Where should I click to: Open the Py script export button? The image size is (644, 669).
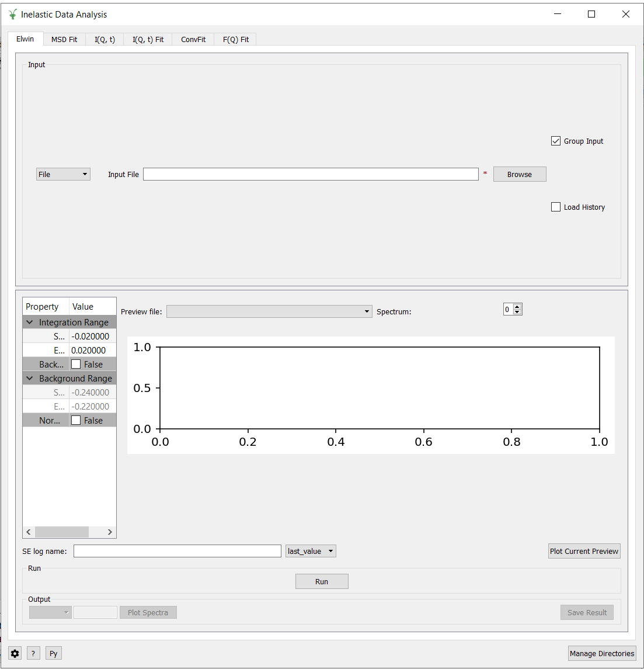[54, 653]
